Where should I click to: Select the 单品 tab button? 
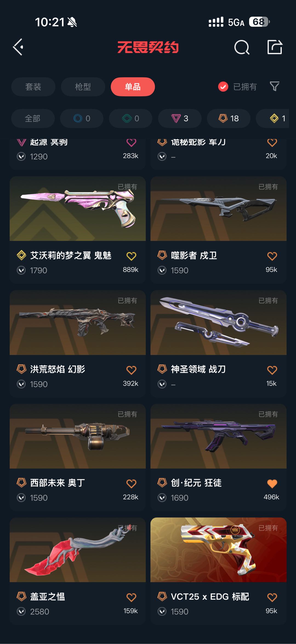[x=133, y=87]
